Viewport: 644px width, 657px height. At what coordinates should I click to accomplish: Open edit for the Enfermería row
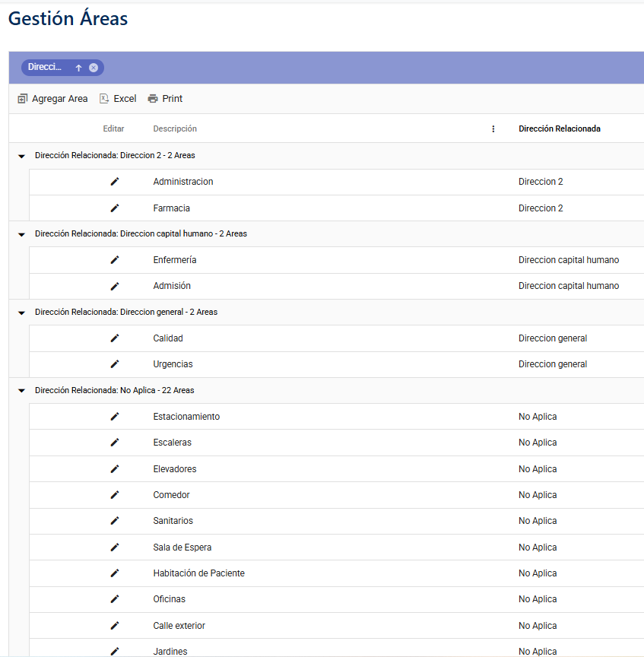pyautogui.click(x=114, y=260)
